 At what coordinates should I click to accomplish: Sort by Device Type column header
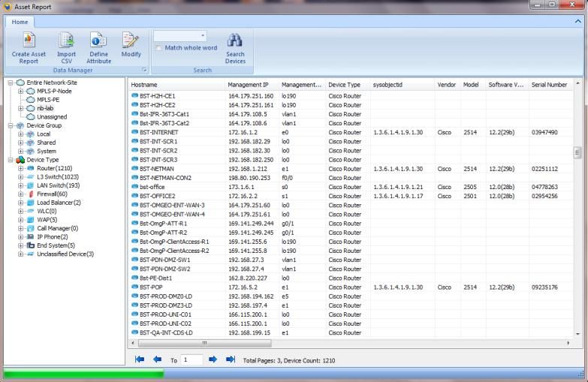pos(347,85)
